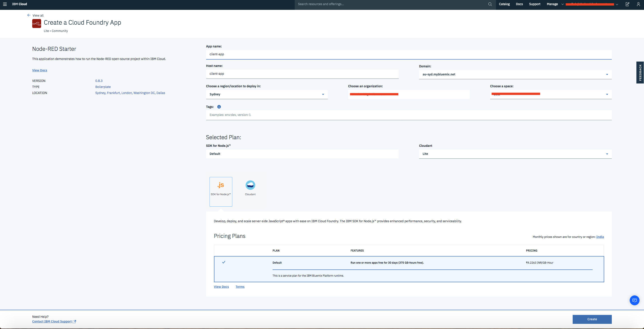Click the Boilerplate type value
This screenshot has width=644, height=329.
tap(103, 87)
